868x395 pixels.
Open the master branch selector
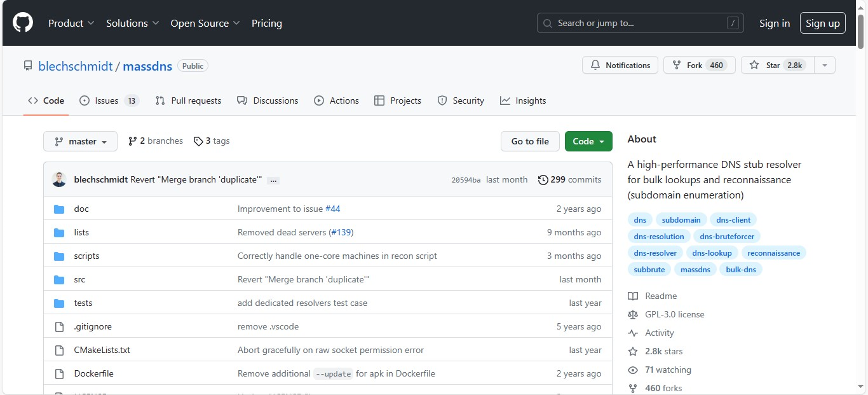click(80, 141)
